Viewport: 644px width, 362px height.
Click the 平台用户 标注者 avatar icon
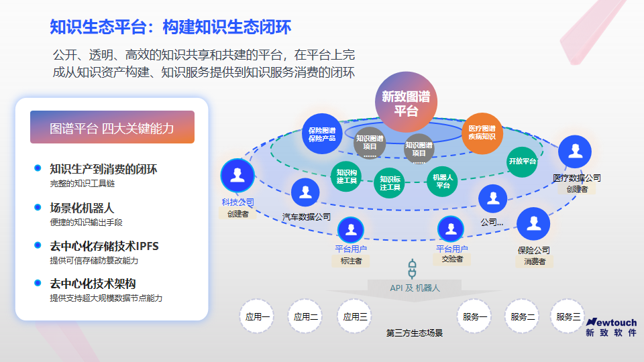(351, 230)
